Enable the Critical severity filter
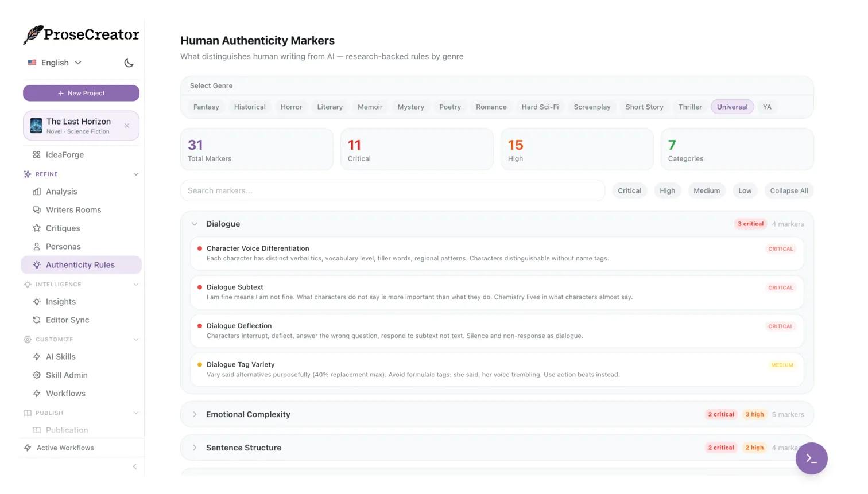This screenshot has height=494, width=868. pos(629,190)
